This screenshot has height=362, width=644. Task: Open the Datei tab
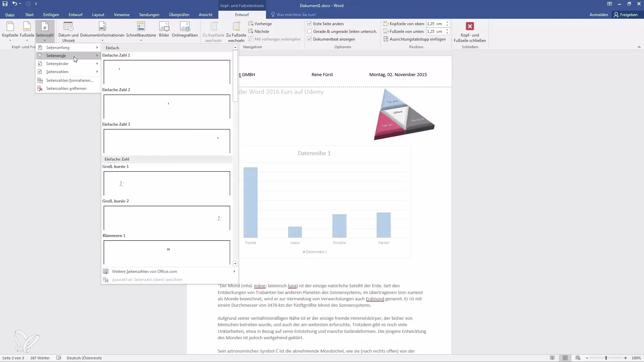coord(10,15)
